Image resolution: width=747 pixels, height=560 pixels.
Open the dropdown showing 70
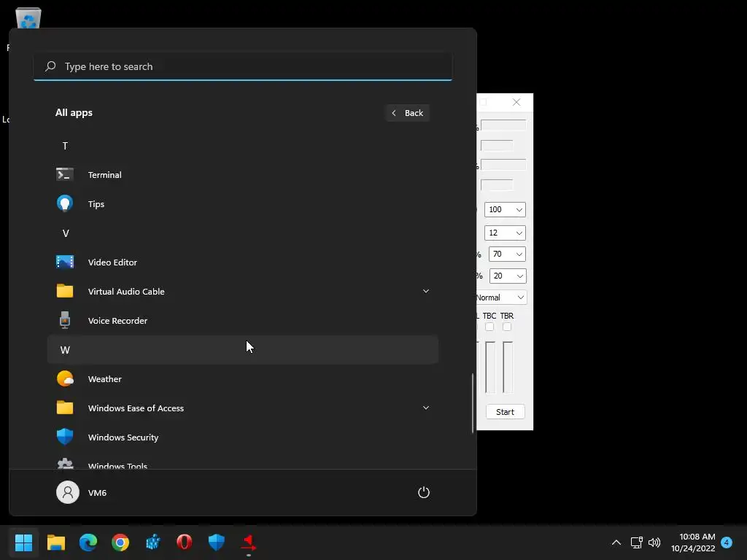pos(507,254)
